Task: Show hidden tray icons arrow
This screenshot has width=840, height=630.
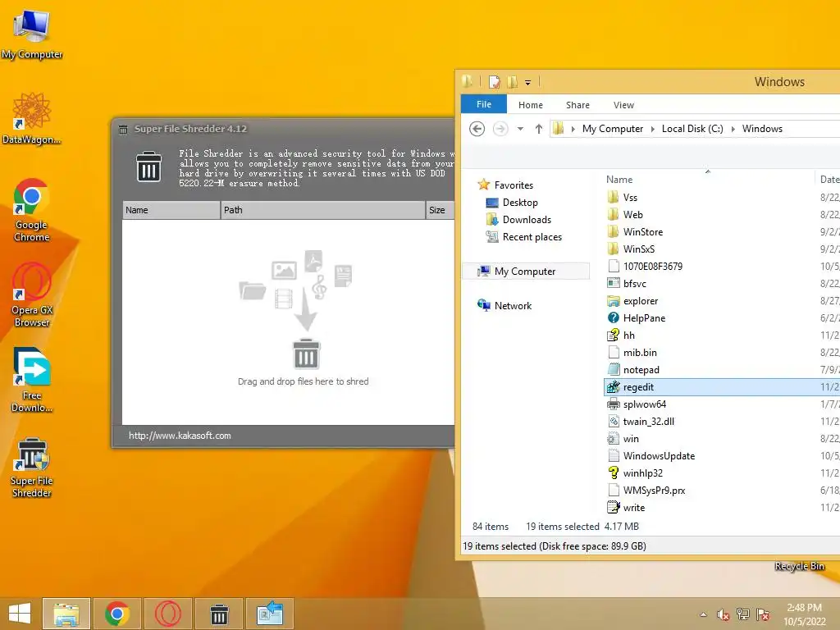Action: coord(703,614)
